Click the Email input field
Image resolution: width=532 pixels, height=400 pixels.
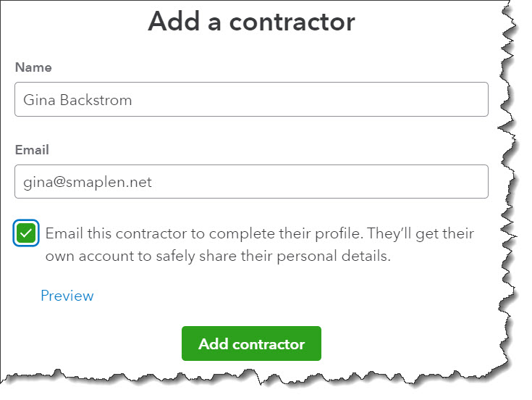tap(251, 182)
